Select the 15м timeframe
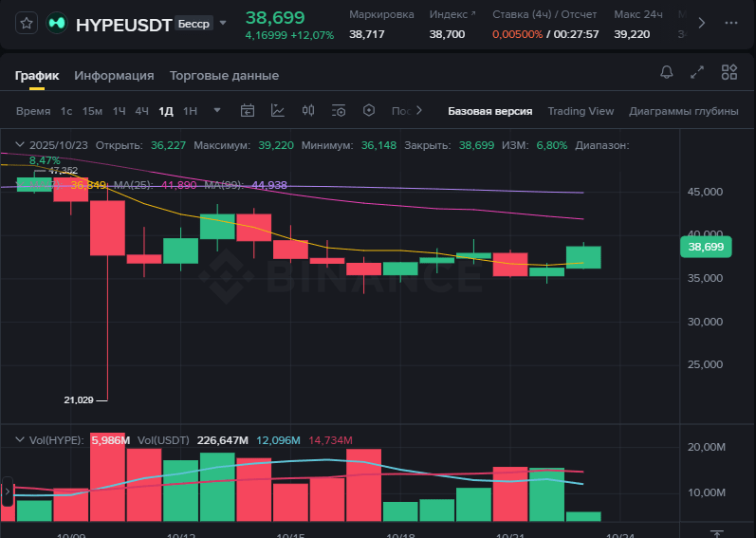756x538 pixels. point(92,111)
